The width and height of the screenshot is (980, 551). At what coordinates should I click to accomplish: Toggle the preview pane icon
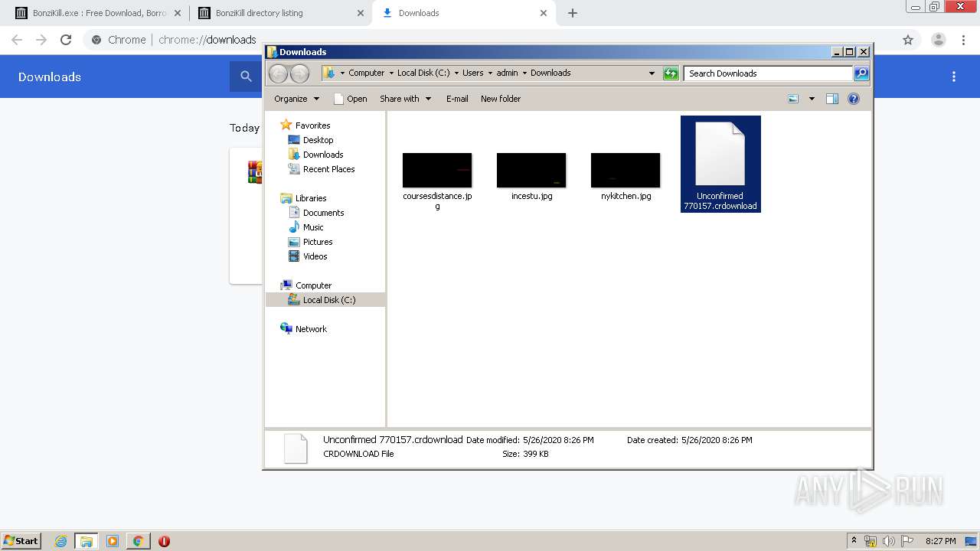(x=832, y=99)
